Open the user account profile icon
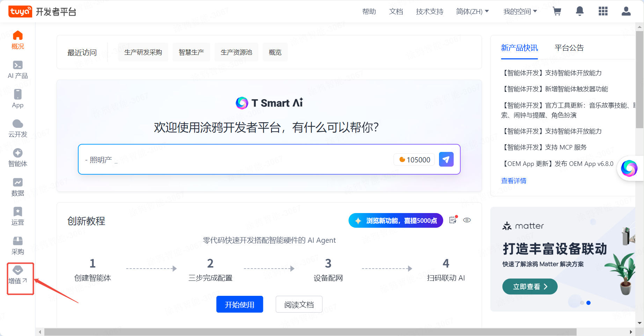This screenshot has width=644, height=336. 626,12
